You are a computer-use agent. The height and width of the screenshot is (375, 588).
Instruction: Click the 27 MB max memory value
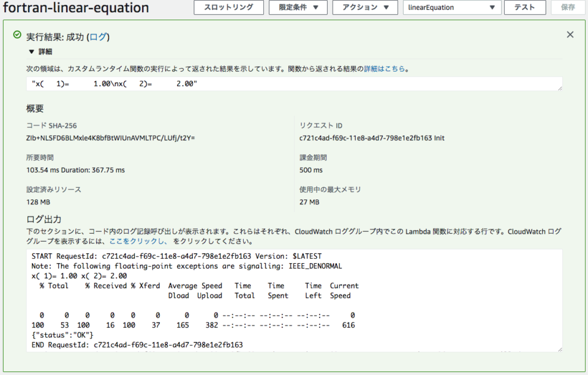(309, 202)
